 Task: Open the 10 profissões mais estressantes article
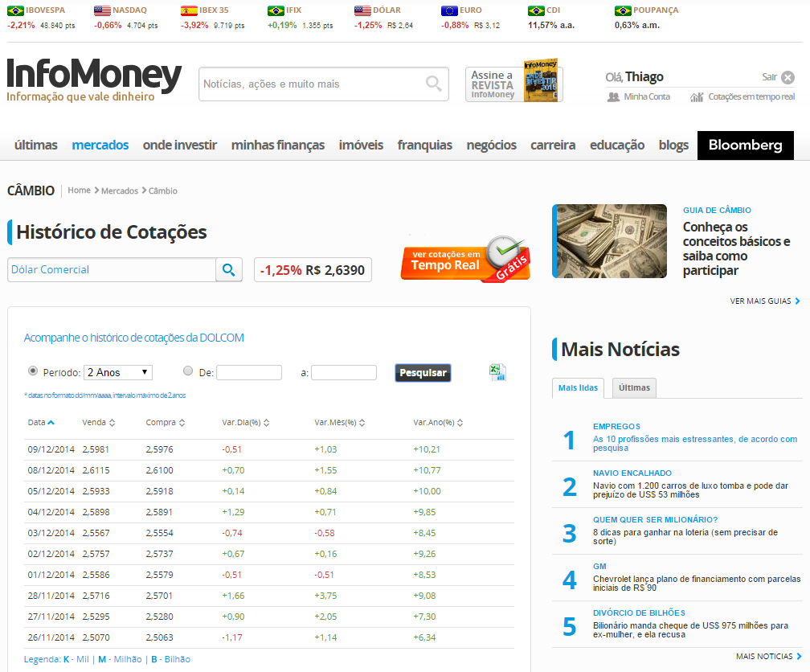click(x=695, y=443)
